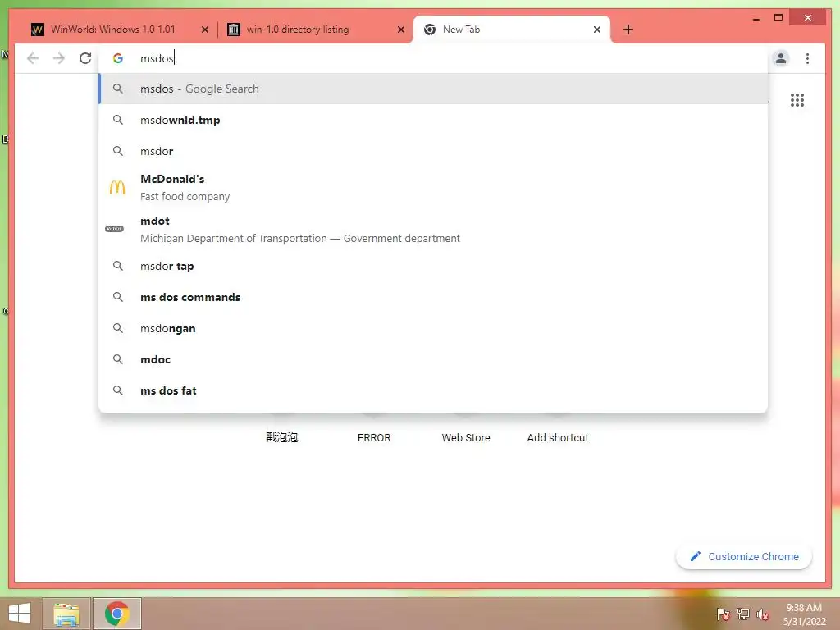The height and width of the screenshot is (630, 840).
Task: Click the mdot logo icon
Action: [x=114, y=229]
